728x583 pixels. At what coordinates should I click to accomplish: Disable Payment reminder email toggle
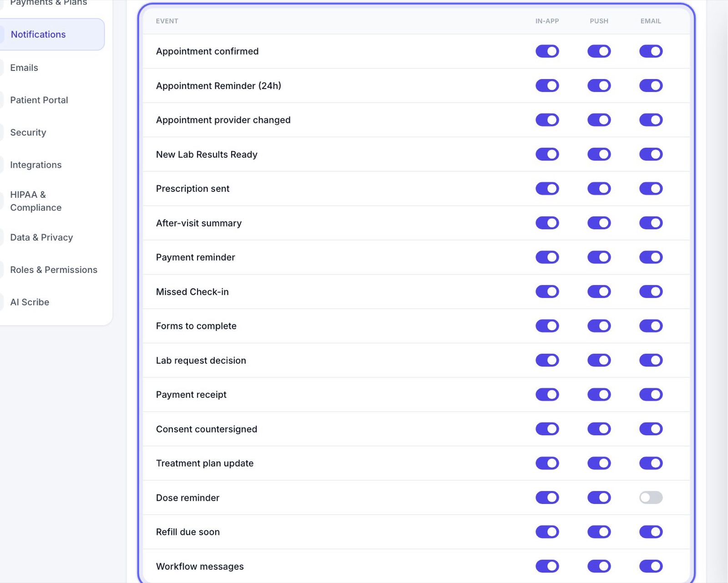tap(651, 257)
